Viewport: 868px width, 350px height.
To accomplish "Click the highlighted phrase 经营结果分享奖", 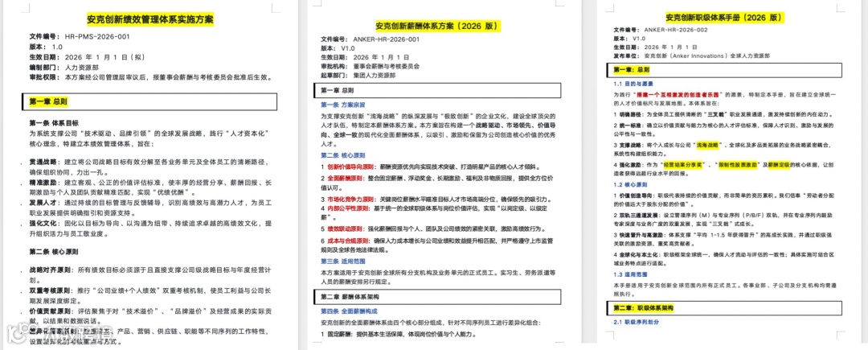I will 684,165.
